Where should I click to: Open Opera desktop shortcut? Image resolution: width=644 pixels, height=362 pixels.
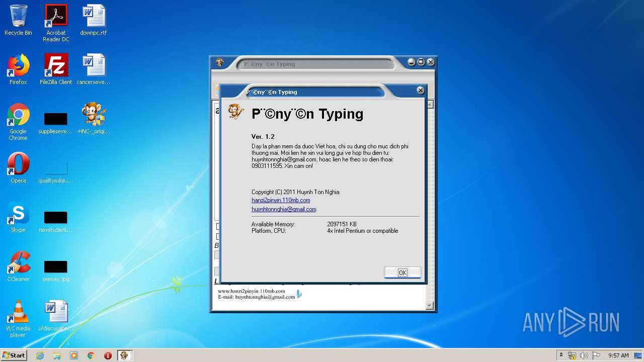18,168
